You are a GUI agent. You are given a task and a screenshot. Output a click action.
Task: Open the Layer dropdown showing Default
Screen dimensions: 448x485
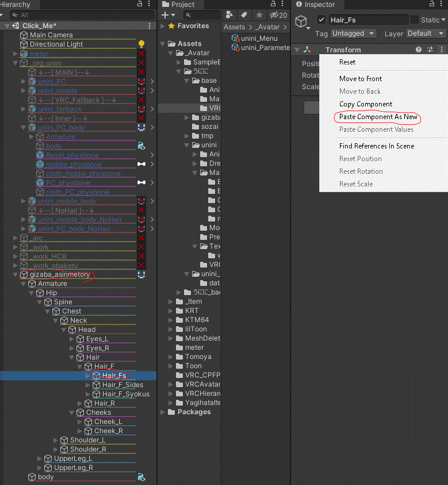click(x=426, y=33)
